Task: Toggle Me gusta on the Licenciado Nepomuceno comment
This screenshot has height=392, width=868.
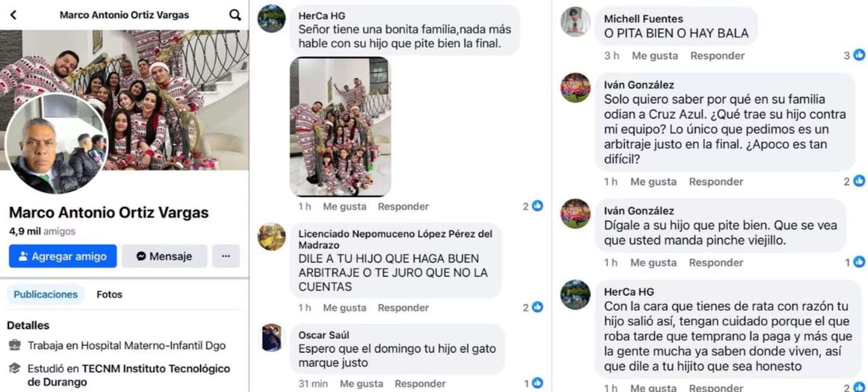Action: [345, 308]
